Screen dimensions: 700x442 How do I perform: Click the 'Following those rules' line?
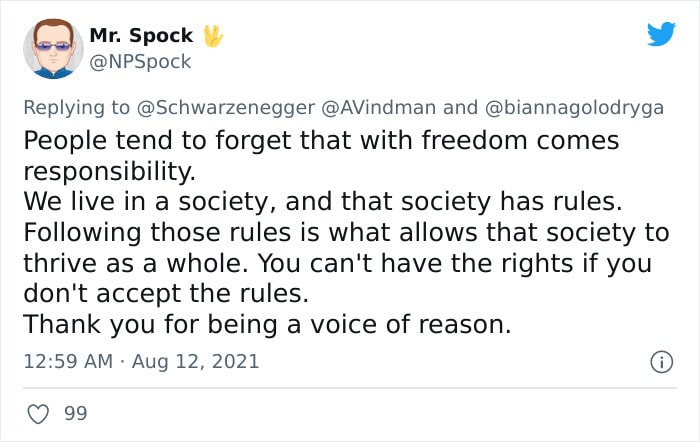[346, 232]
